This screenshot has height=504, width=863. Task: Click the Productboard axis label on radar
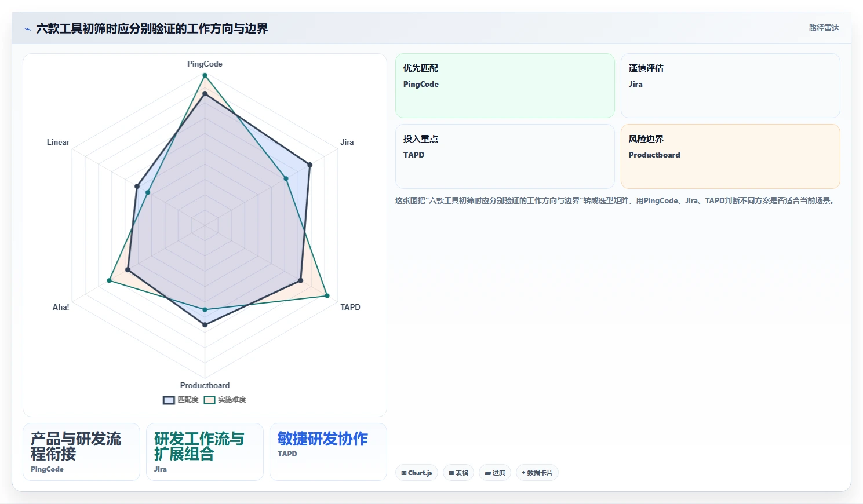click(205, 385)
